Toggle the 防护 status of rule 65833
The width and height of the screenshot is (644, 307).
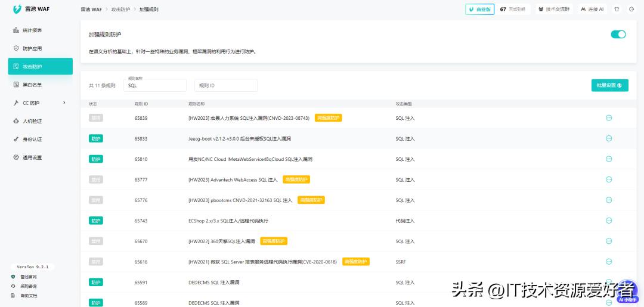click(x=95, y=138)
